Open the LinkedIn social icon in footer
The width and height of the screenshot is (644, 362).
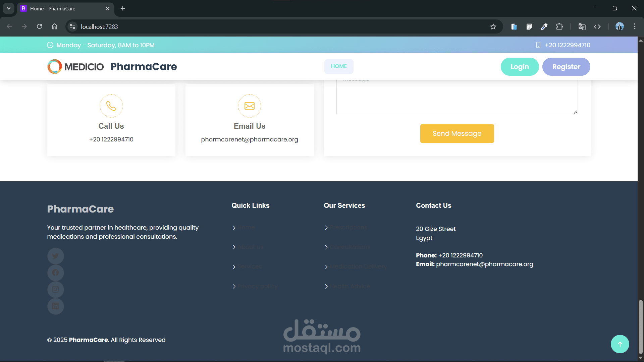tap(55, 306)
